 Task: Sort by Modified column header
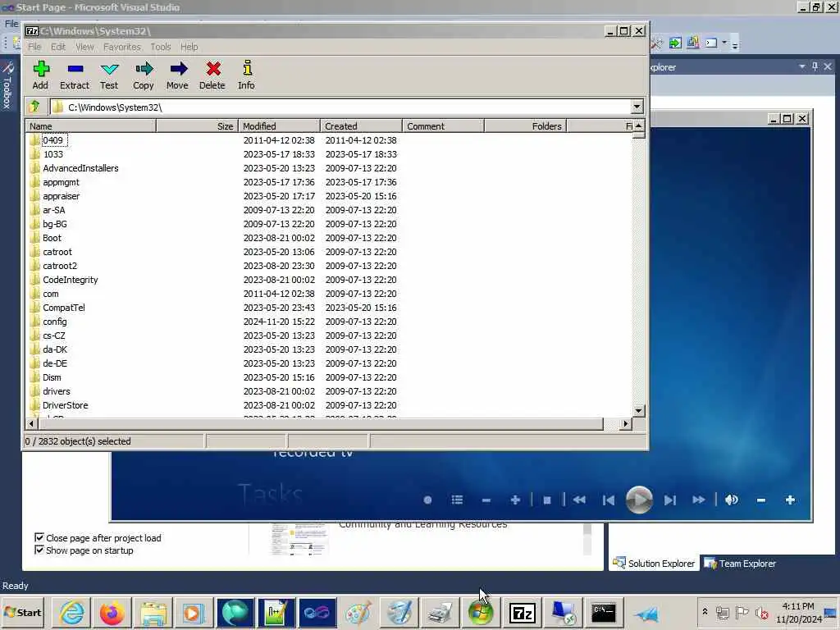tap(279, 126)
